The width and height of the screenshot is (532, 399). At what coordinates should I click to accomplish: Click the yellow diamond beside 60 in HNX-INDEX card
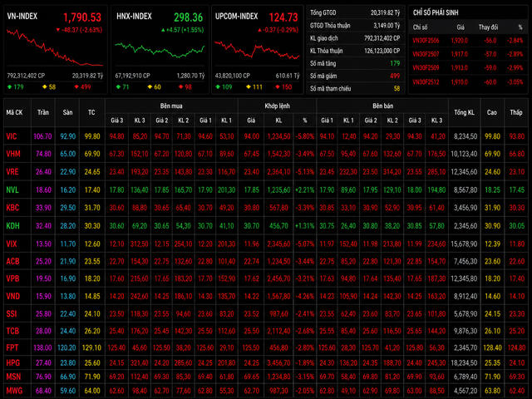tap(150, 86)
